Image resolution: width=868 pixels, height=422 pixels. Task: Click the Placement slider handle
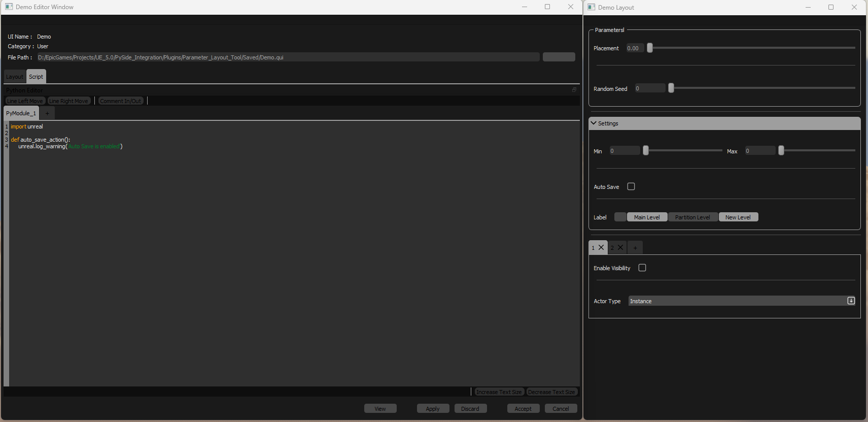pyautogui.click(x=650, y=48)
